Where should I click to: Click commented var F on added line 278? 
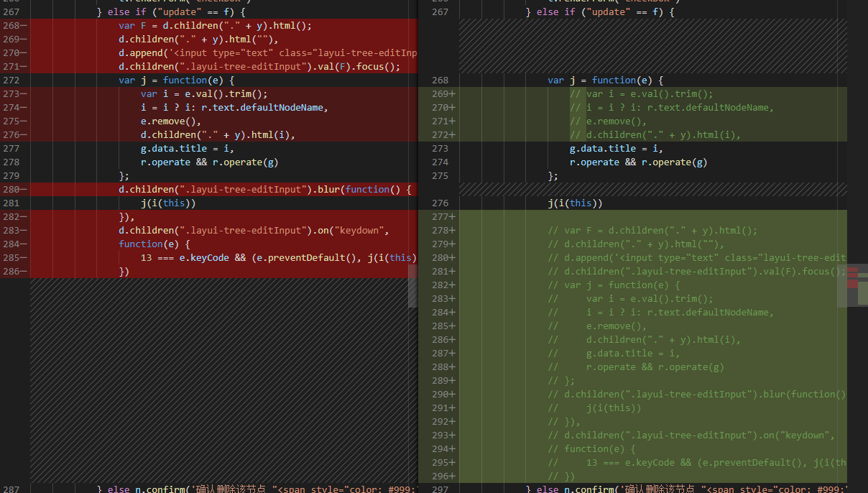(x=580, y=231)
